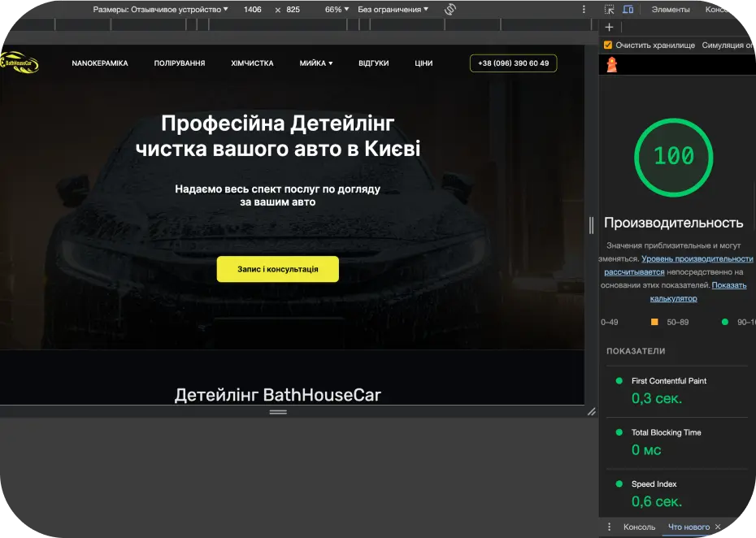Click the Запис і консультація button

coord(278,269)
